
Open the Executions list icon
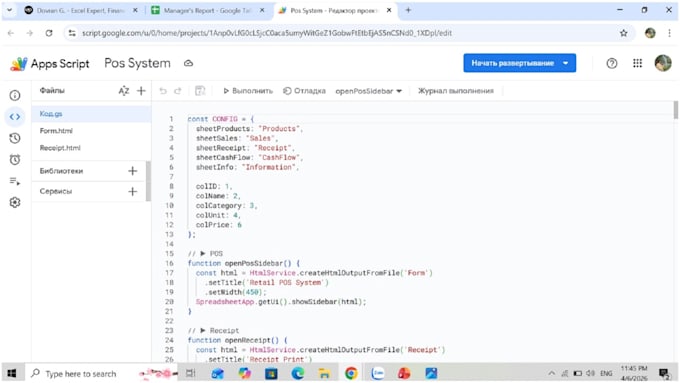15,181
